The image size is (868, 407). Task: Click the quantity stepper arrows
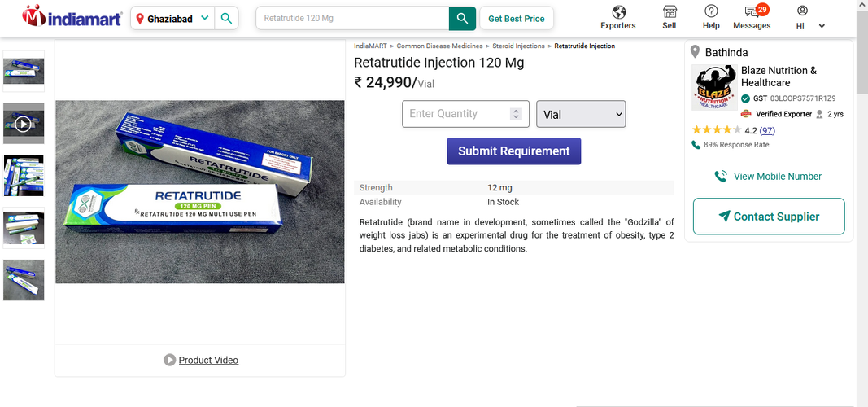pyautogui.click(x=516, y=114)
